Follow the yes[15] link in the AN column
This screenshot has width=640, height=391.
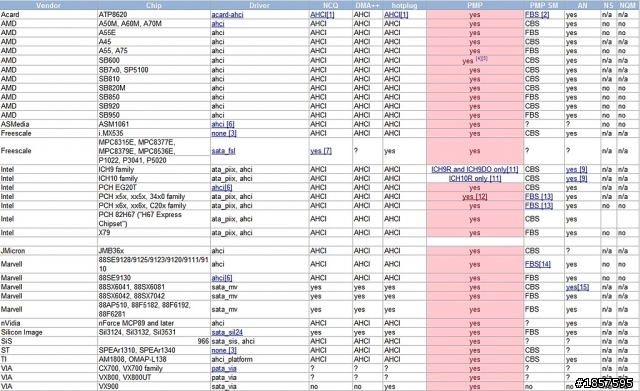coord(577,287)
